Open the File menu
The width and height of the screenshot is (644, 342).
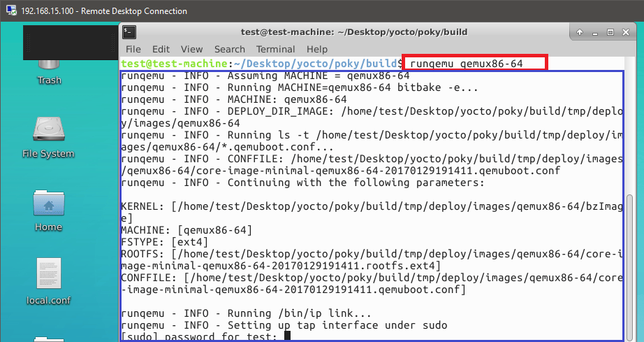click(133, 49)
